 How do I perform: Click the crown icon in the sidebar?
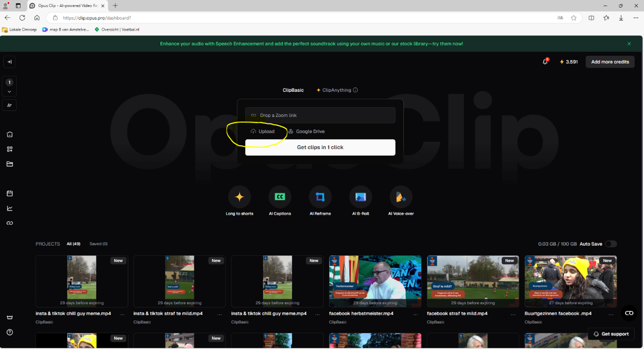[10, 317]
